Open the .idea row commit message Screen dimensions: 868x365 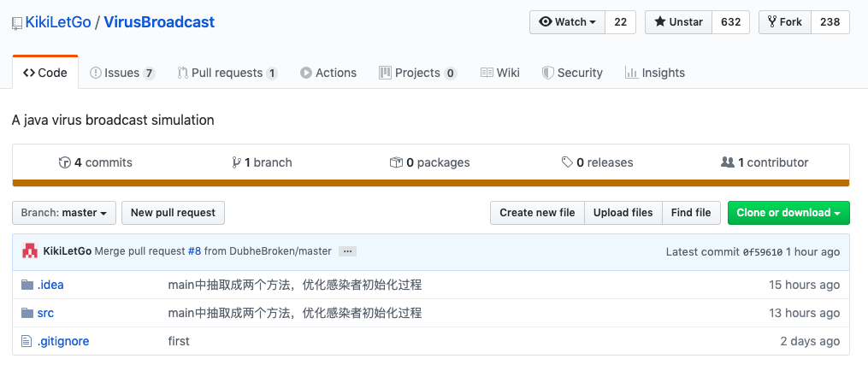tap(295, 285)
